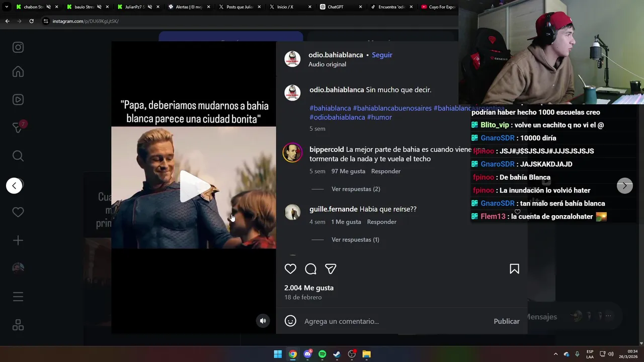Like the post with heart icon

tap(290, 269)
